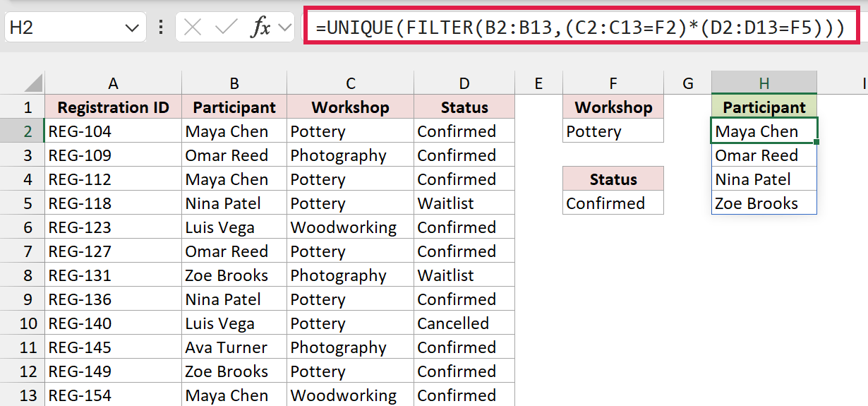Click Zoe Brooks in the REG-149 row
Image resolution: width=868 pixels, height=406 pixels.
[234, 371]
